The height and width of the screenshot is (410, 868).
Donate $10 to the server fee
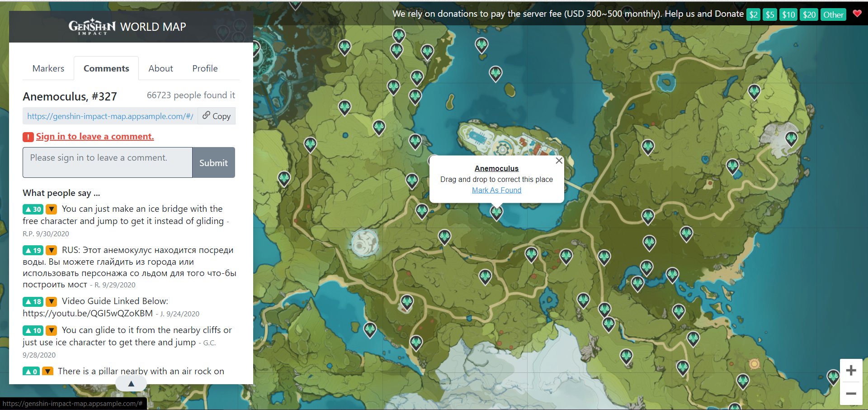coord(788,14)
